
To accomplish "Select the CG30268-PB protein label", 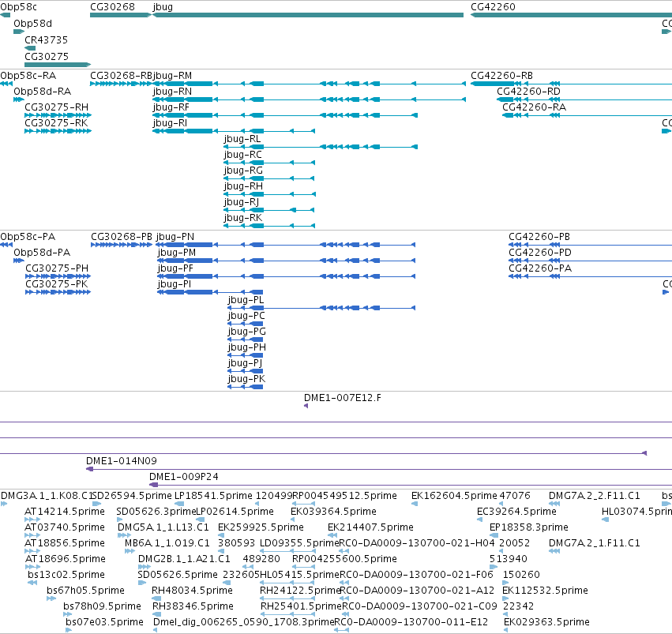I will click(x=122, y=237).
